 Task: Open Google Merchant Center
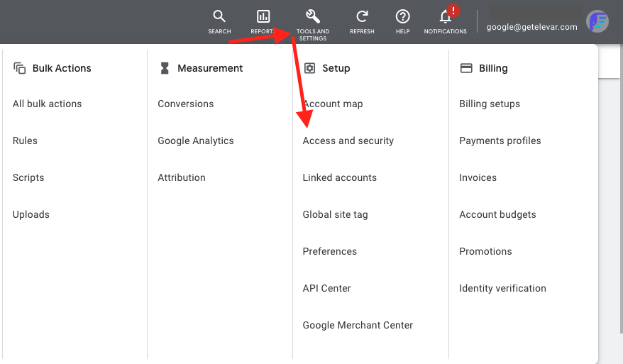coord(358,326)
